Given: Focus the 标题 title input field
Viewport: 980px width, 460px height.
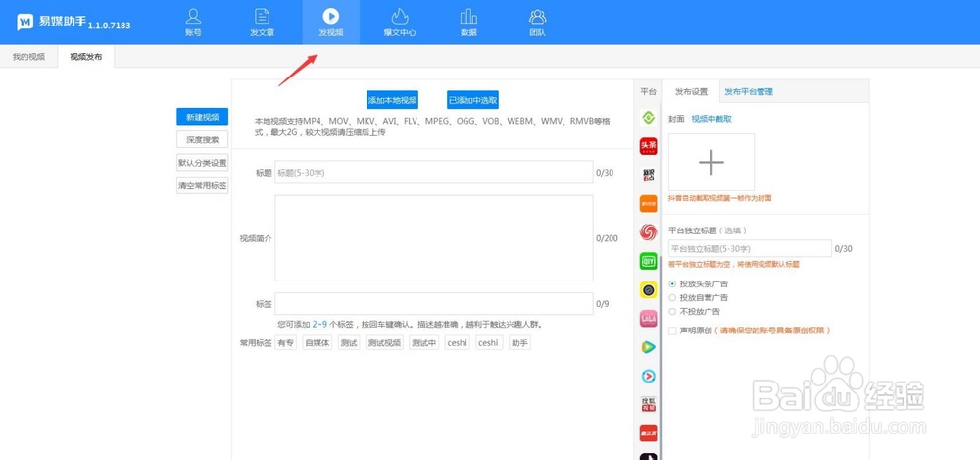Looking at the screenshot, I should tap(434, 172).
